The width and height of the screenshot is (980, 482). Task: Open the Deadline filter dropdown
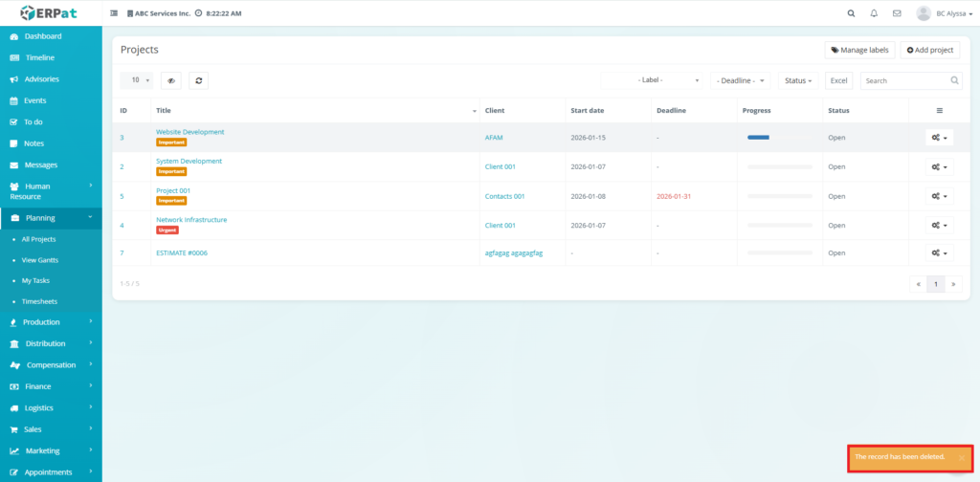click(740, 81)
